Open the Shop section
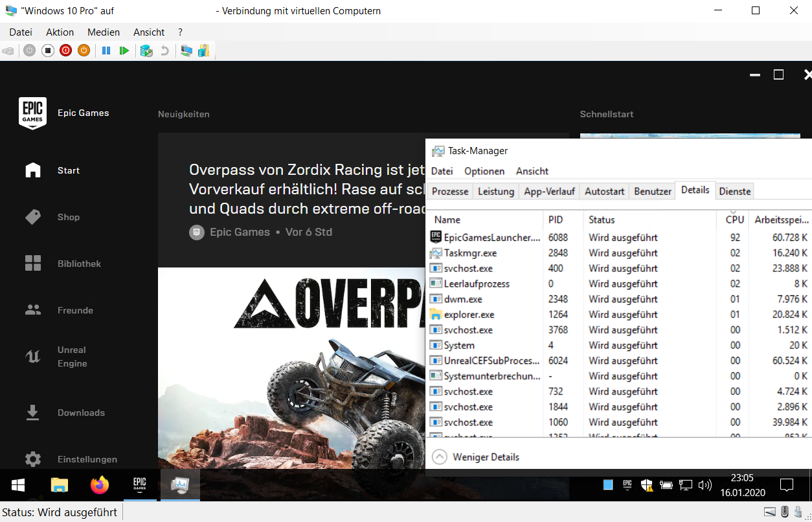This screenshot has width=812, height=522. [69, 217]
